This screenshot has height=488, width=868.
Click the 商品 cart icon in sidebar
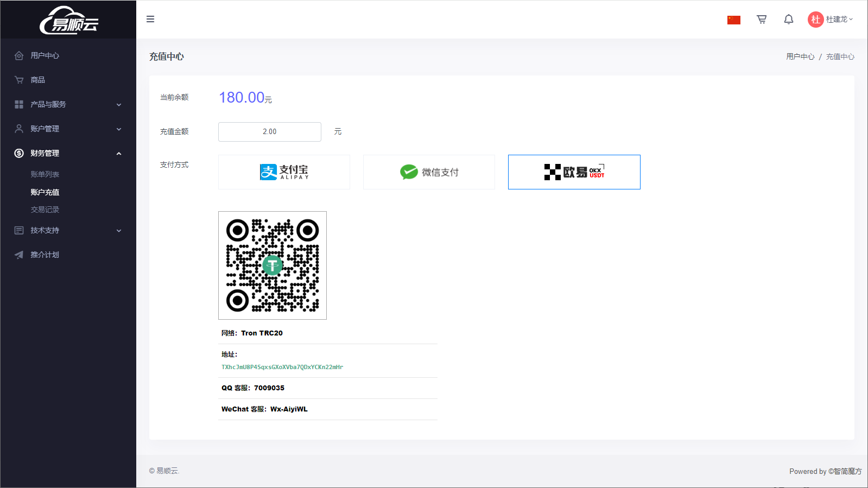(x=19, y=80)
